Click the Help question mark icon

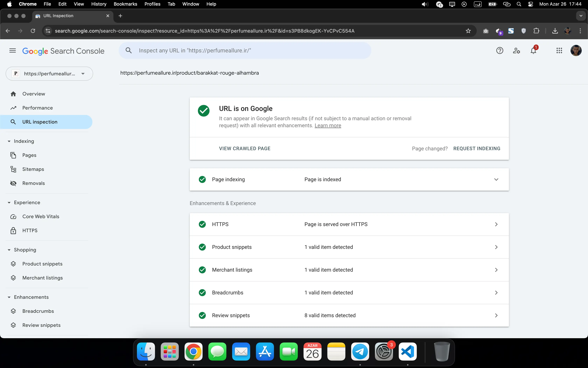point(500,51)
